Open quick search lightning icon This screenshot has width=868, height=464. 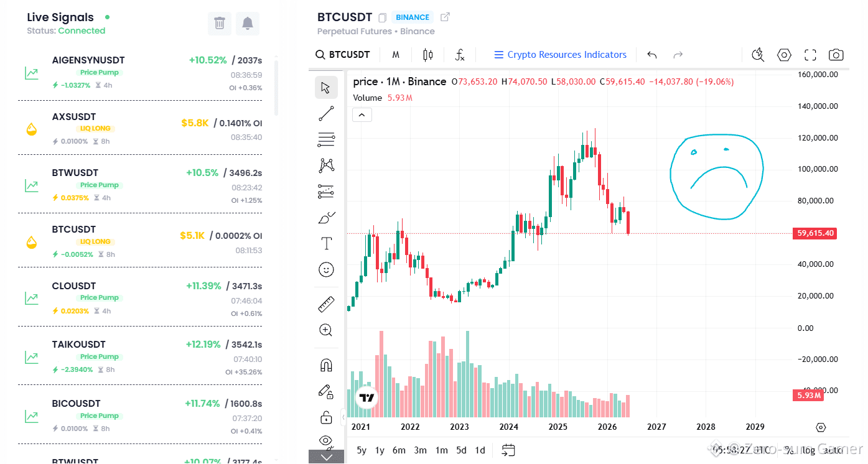[x=758, y=55]
